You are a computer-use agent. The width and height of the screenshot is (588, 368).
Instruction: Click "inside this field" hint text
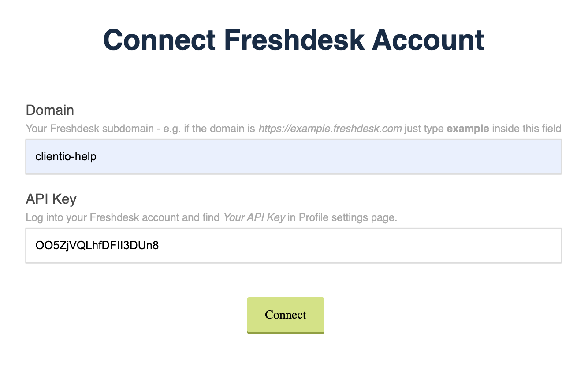[x=526, y=129]
